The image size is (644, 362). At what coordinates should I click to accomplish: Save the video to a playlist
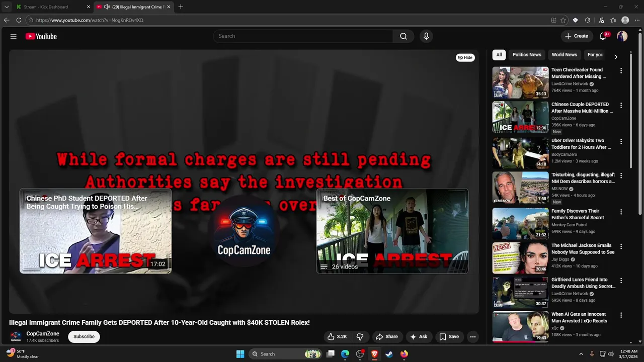[449, 337]
